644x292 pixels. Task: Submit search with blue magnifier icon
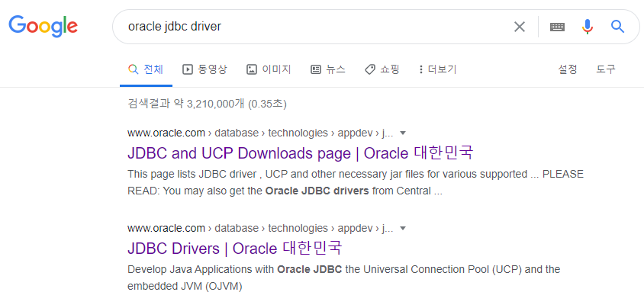click(617, 27)
